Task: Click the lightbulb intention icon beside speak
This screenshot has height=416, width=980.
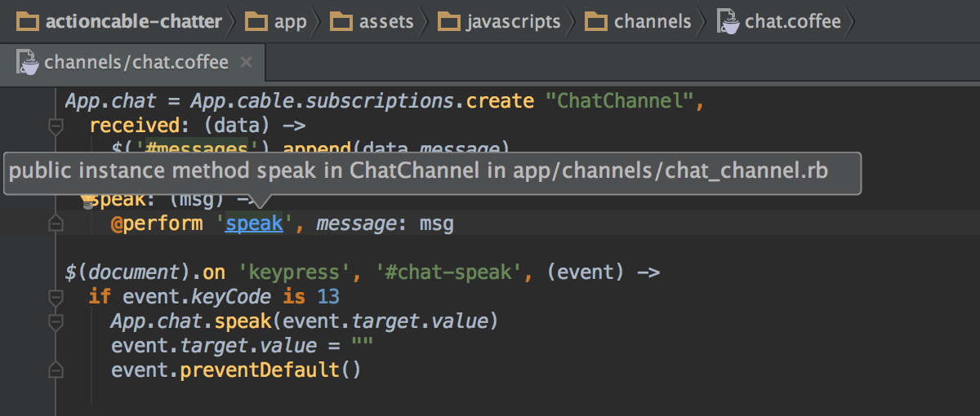Action: [x=86, y=198]
